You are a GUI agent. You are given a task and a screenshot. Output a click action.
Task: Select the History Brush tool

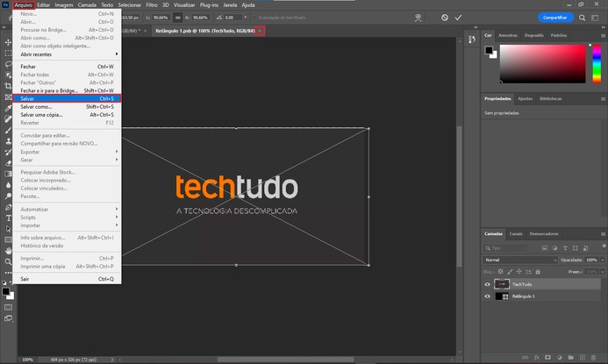point(8,152)
